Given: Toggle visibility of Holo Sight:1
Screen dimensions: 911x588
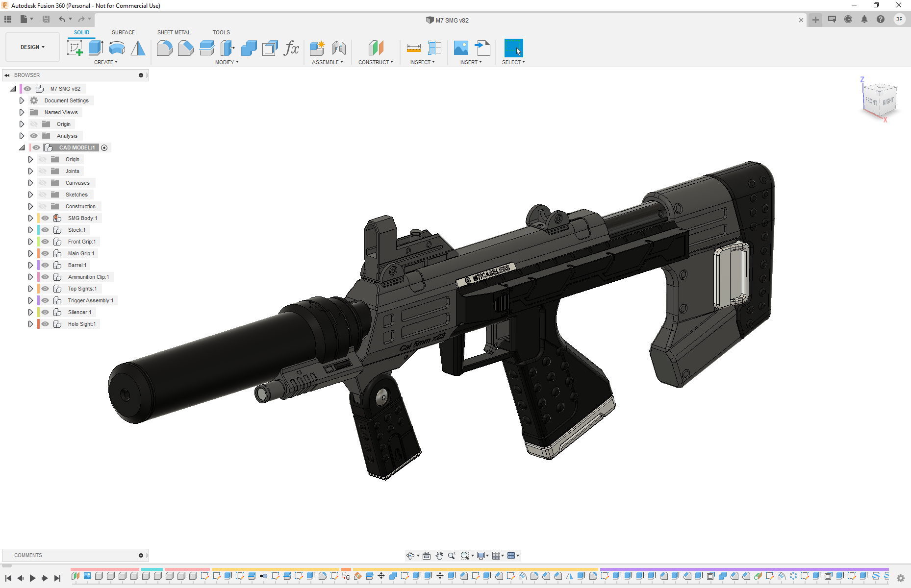Looking at the screenshot, I should [45, 324].
